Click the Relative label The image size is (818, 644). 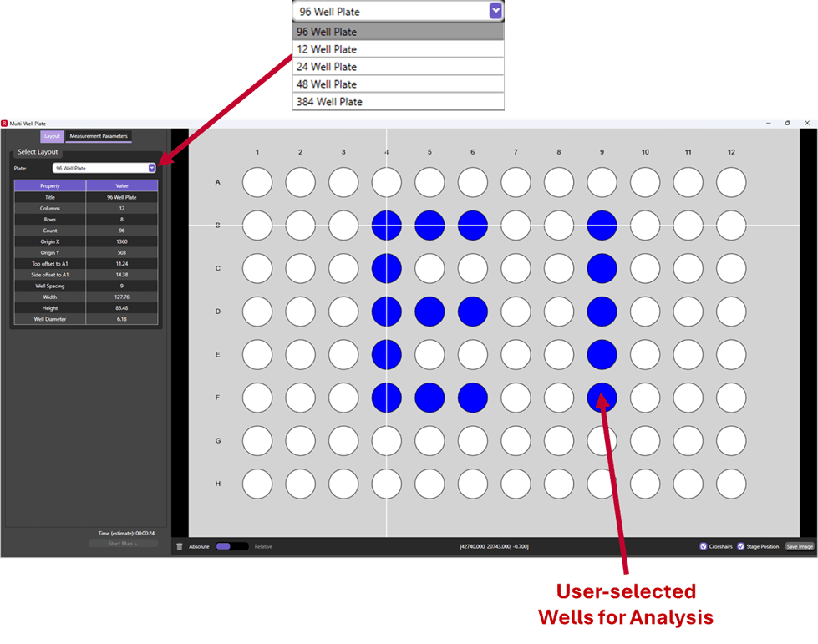point(263,546)
